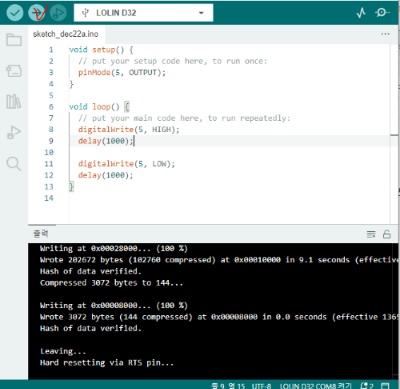Click the closing brace on line 4
The height and width of the screenshot is (389, 400).
pos(71,84)
